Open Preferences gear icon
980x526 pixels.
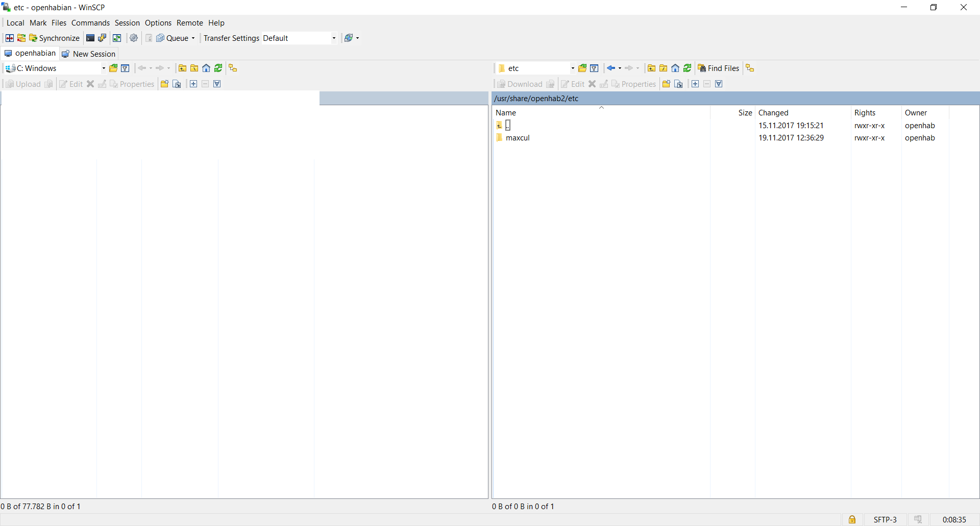pos(134,38)
